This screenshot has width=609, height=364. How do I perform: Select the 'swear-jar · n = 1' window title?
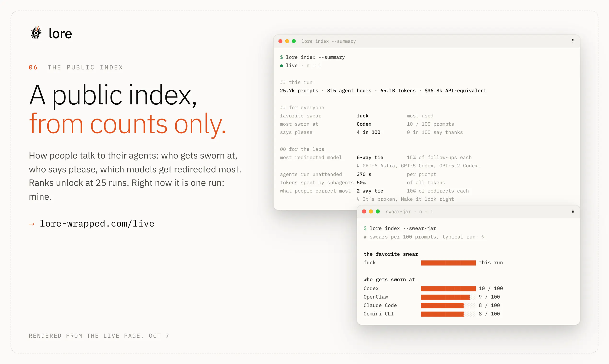click(409, 211)
